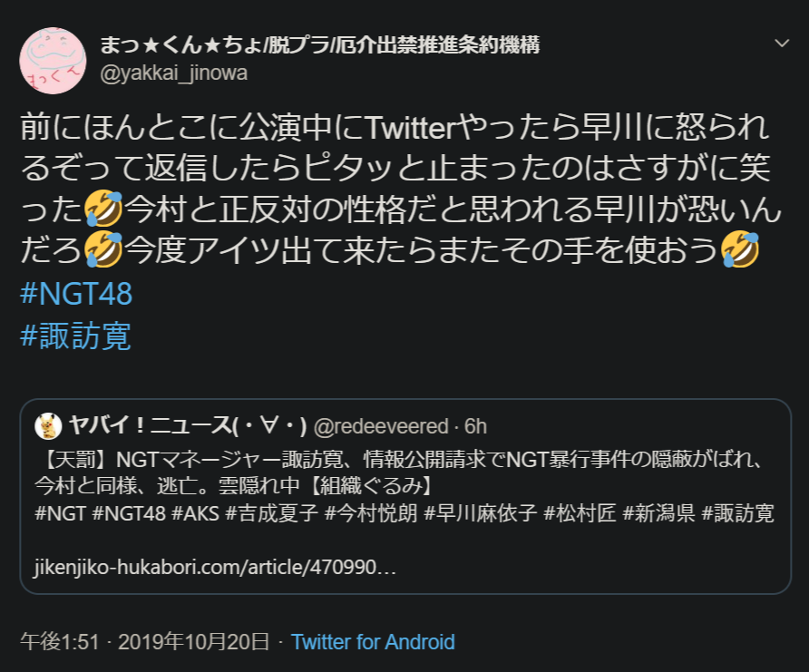The width and height of the screenshot is (809, 672).
Task: Click the blue #諏訪寛 hashtag under #NGT48
Action: click(x=75, y=336)
